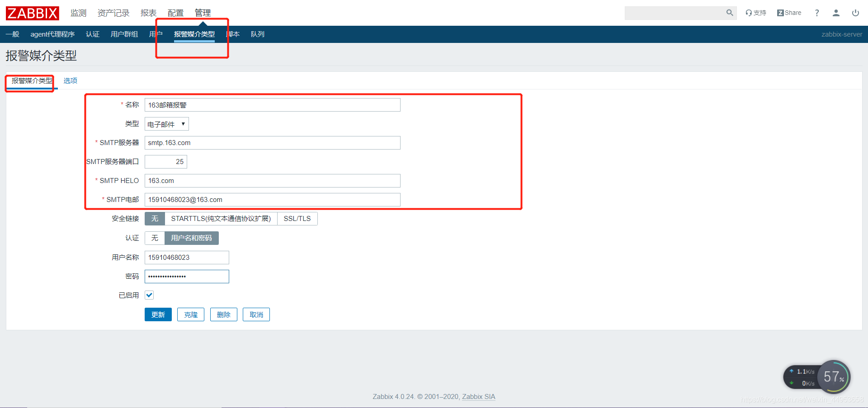Go to 用户 submenu
Screen dimensions: 868x408
click(156, 34)
